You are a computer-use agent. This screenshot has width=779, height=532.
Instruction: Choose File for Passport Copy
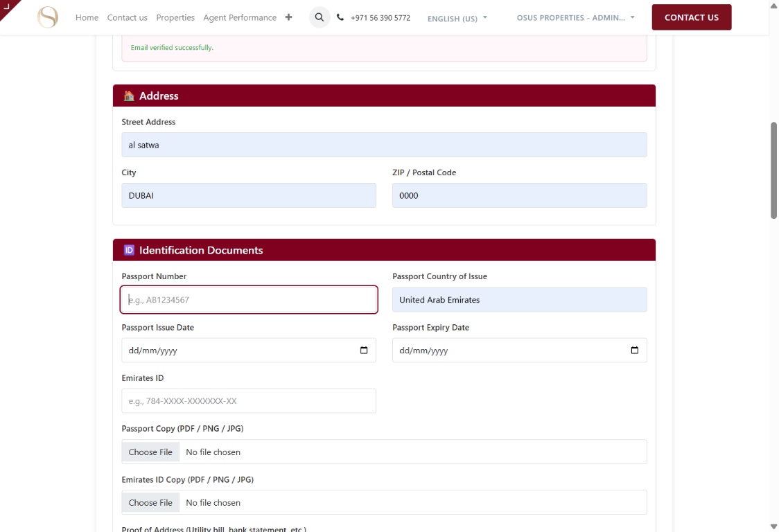click(x=150, y=452)
